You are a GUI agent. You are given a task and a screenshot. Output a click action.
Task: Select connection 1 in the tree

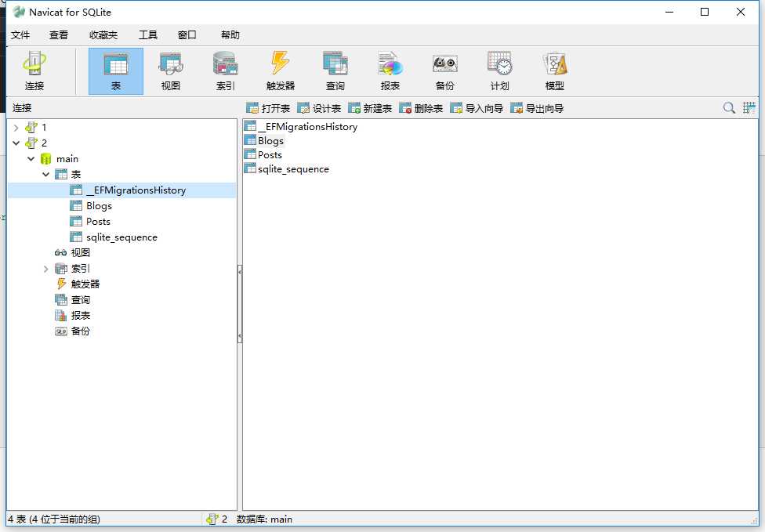[37, 128]
